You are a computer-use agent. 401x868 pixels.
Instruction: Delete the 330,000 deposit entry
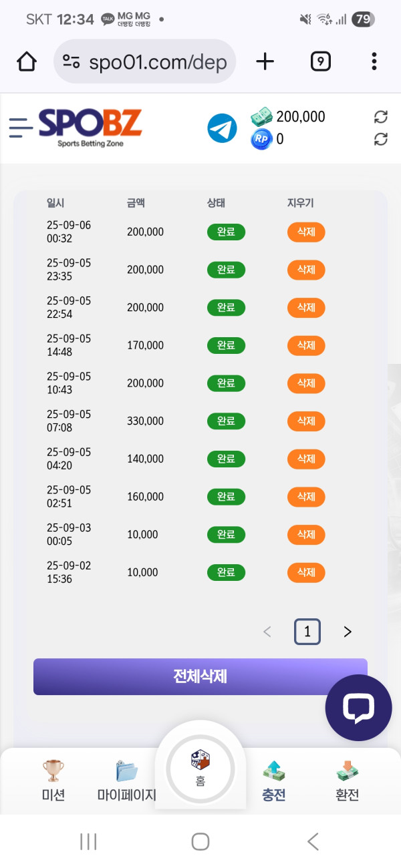pyautogui.click(x=306, y=421)
